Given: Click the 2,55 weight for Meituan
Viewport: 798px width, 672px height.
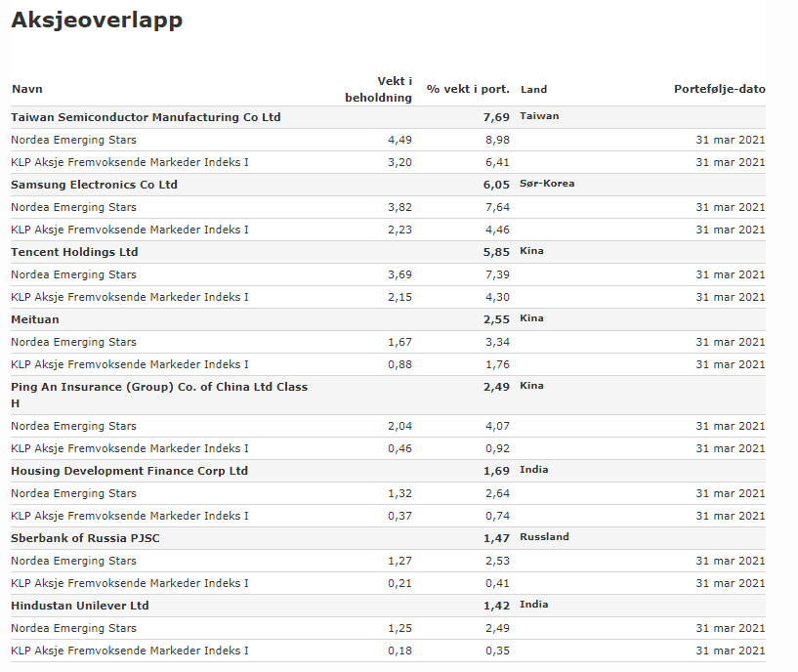Looking at the screenshot, I should pos(496,319).
